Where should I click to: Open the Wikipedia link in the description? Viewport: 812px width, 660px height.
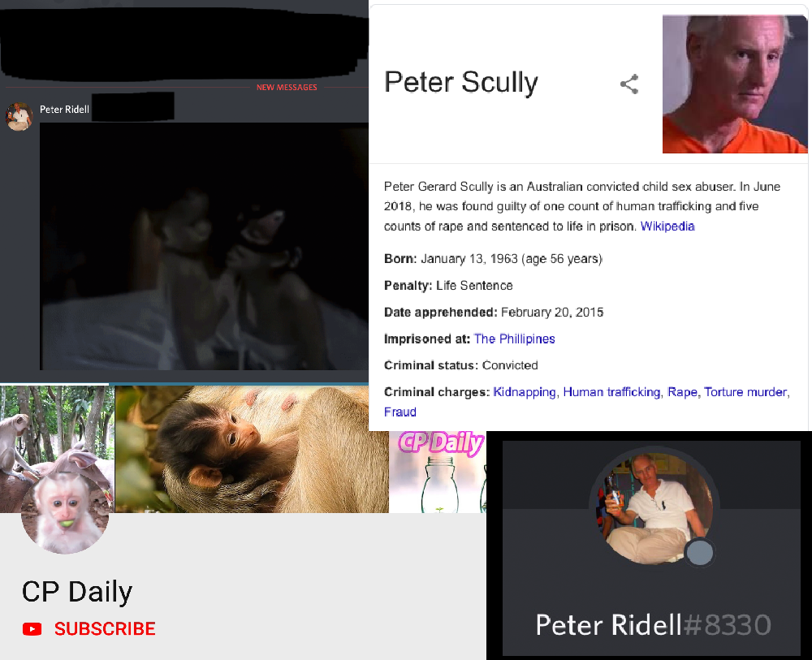[x=667, y=226]
